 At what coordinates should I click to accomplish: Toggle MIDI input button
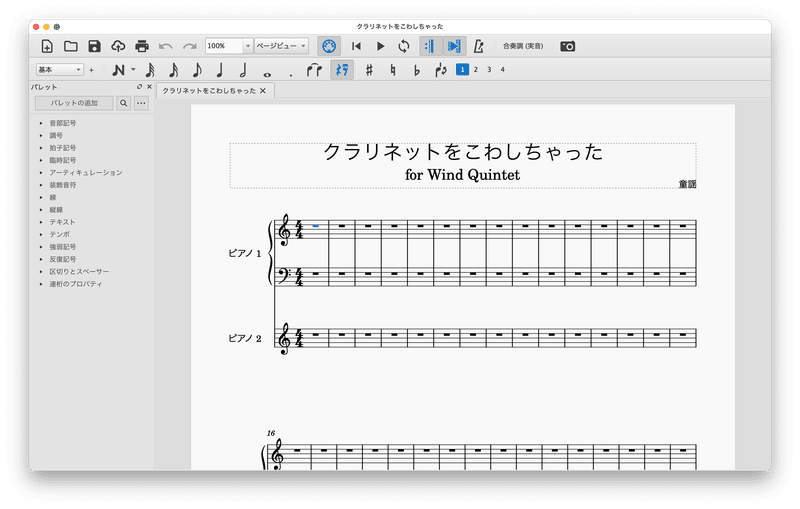pos(329,46)
